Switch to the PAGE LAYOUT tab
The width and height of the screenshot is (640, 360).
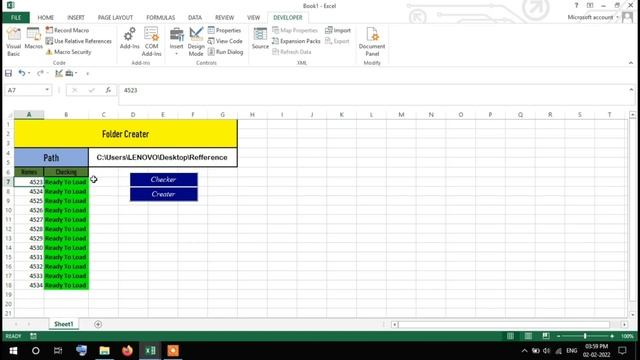[115, 18]
